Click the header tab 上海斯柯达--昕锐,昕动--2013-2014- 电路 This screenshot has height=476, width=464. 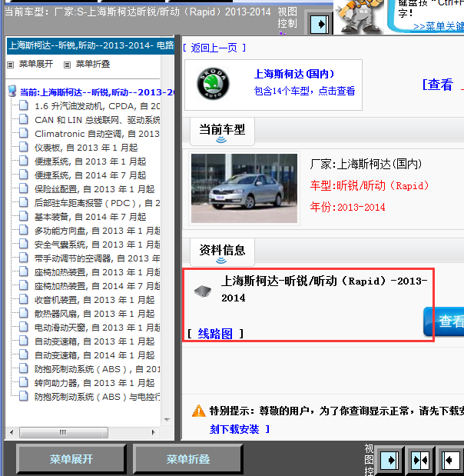pos(91,46)
